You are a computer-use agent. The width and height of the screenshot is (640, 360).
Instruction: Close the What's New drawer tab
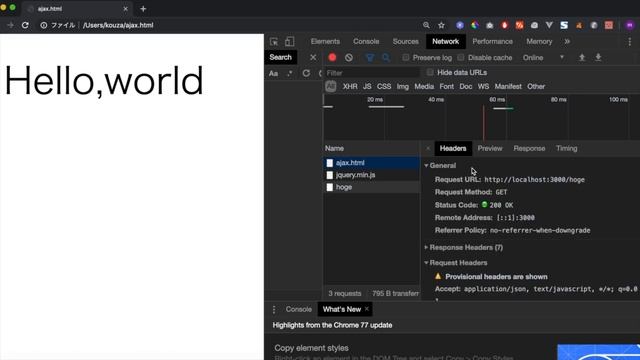click(x=367, y=309)
